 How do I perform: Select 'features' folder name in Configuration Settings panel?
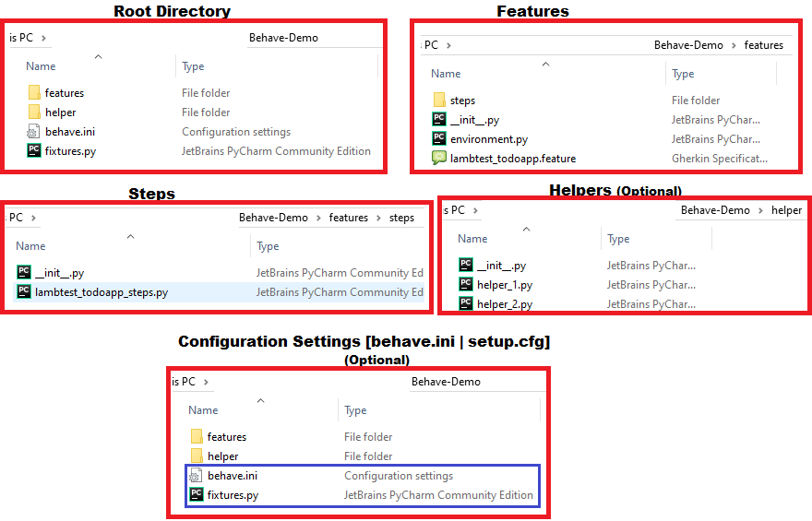point(227,437)
